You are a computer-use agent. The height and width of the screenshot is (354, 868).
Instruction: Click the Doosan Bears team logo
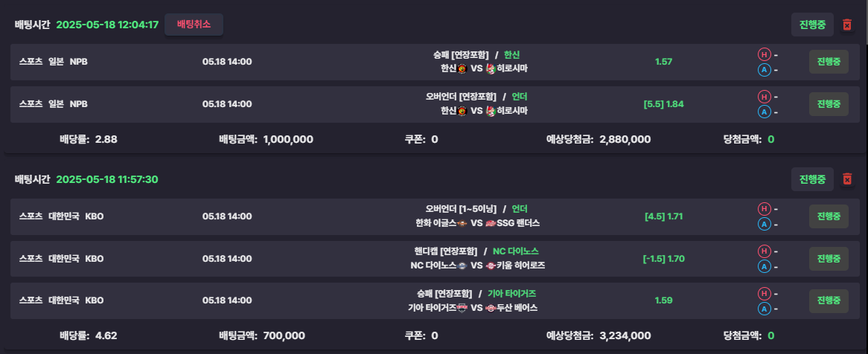point(491,308)
